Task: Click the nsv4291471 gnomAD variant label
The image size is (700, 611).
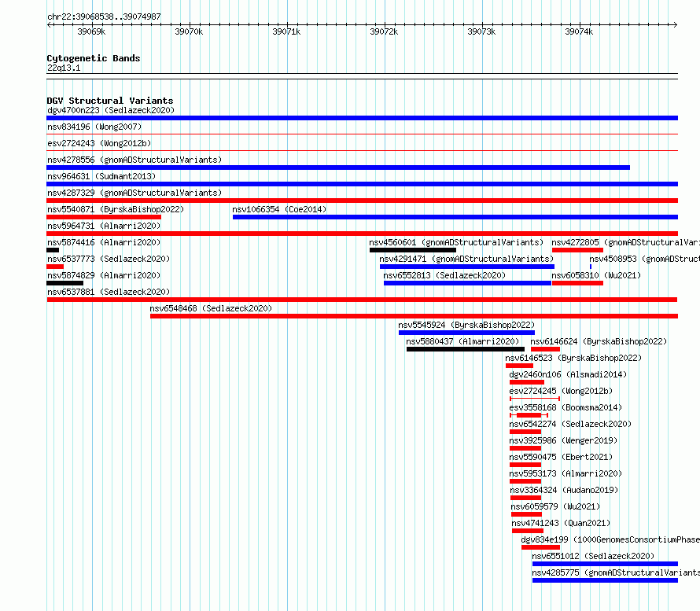Action: [466, 259]
